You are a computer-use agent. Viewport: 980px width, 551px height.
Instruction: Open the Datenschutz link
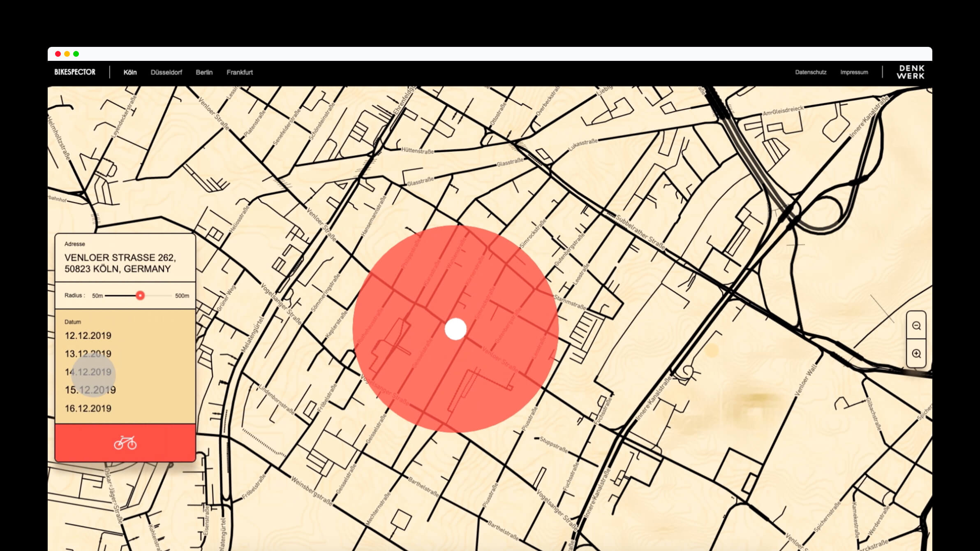coord(810,72)
